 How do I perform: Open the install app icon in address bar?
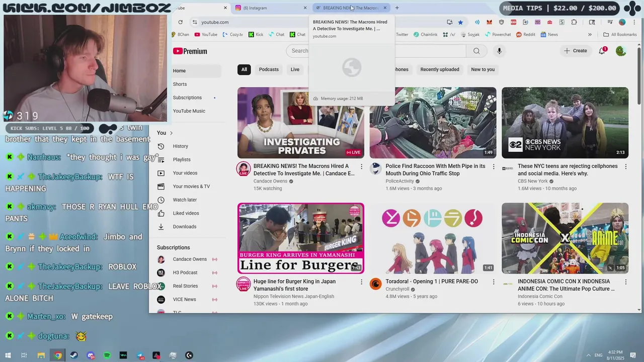pos(449,22)
